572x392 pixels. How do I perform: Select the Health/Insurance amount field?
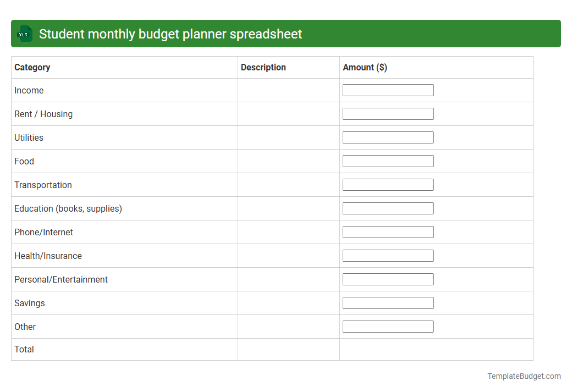point(388,255)
